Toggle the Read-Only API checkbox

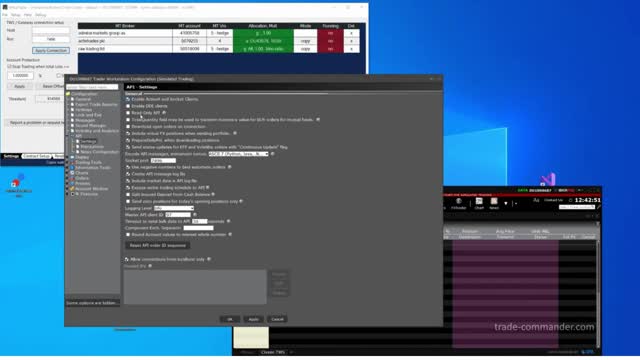(x=128, y=113)
